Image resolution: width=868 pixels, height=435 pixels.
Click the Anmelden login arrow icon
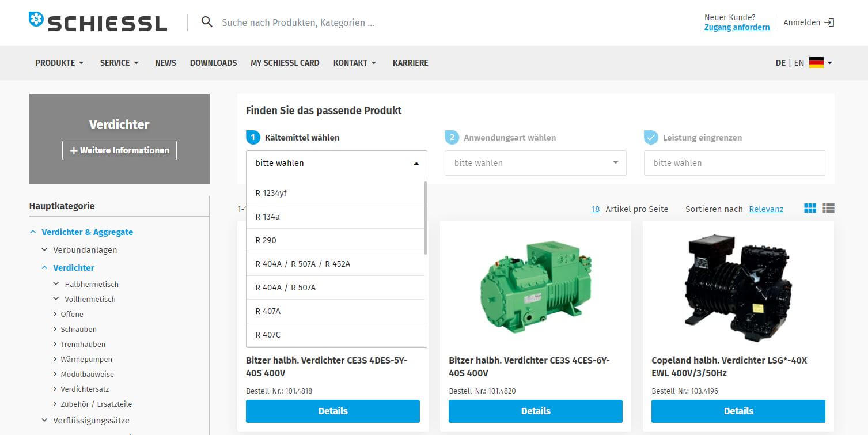tap(829, 22)
